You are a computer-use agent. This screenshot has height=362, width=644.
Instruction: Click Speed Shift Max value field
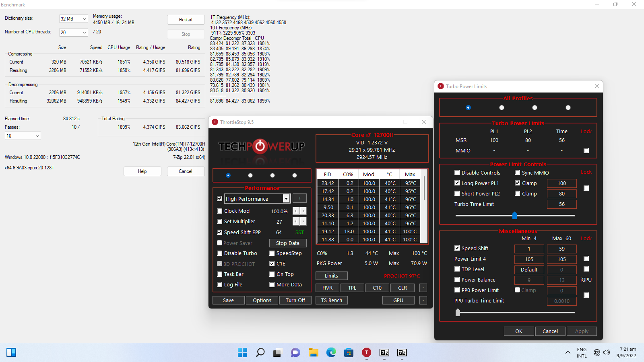[x=562, y=249]
